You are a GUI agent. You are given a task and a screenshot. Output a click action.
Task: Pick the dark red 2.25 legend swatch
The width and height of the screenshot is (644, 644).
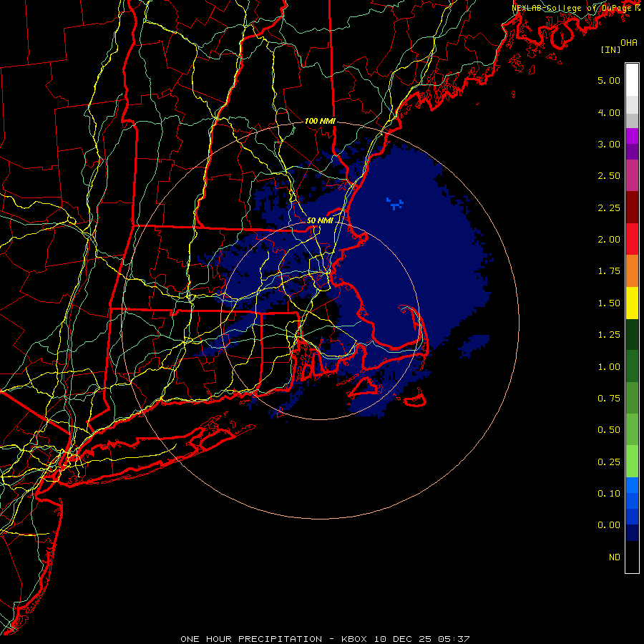point(632,208)
